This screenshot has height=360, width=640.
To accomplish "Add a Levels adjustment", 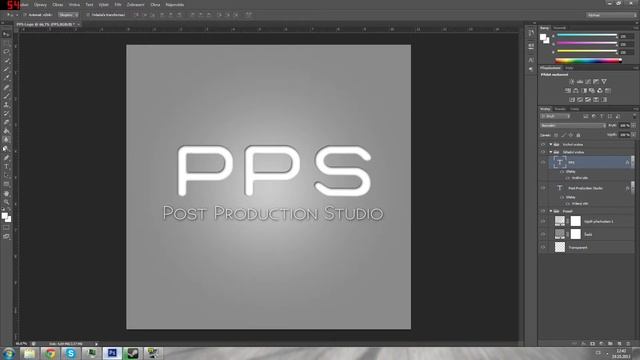I will tap(580, 82).
